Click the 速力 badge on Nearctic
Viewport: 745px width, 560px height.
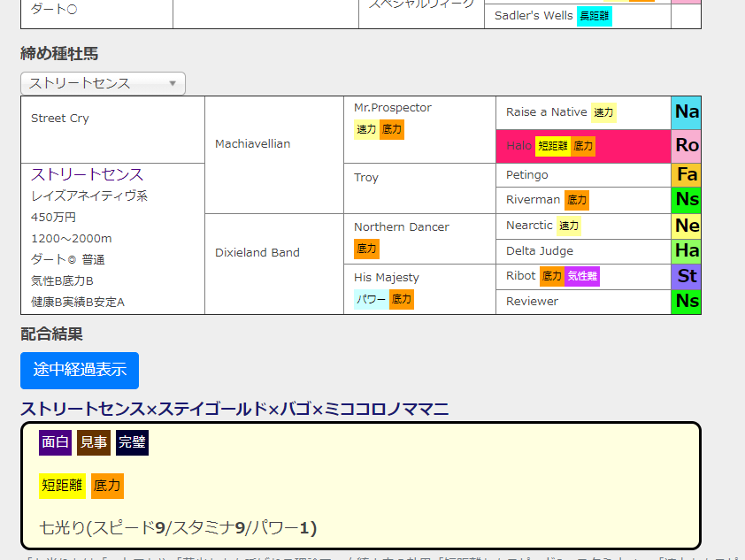(569, 226)
